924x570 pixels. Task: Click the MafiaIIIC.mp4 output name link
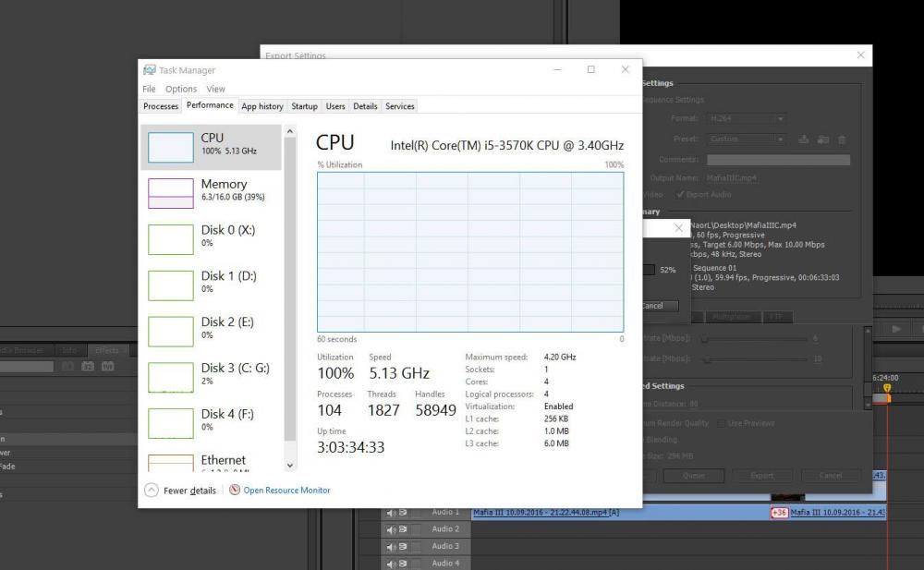731,177
